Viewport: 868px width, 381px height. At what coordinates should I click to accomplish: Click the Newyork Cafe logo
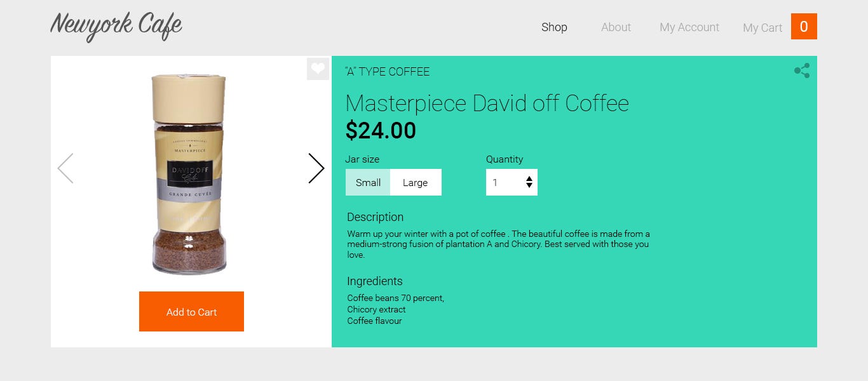tap(116, 26)
